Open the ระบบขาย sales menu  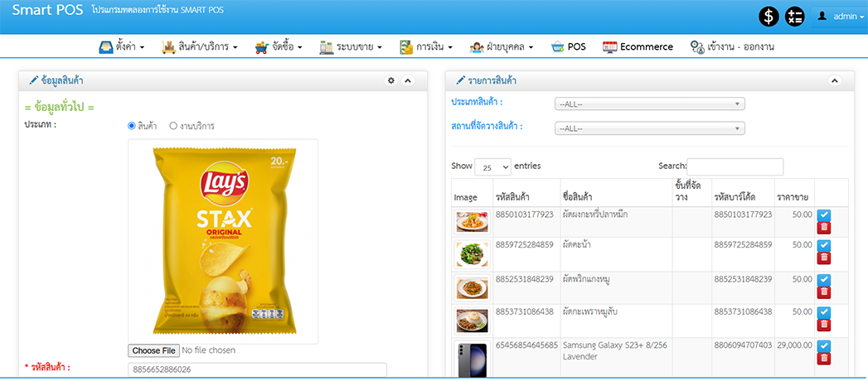[351, 47]
